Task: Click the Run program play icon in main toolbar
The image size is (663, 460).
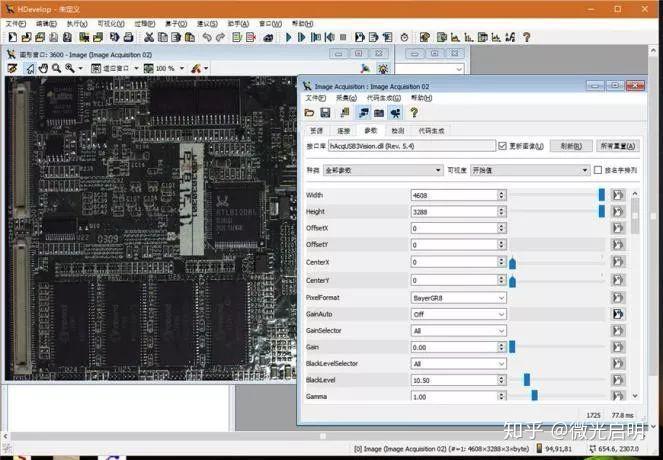Action: point(289,37)
